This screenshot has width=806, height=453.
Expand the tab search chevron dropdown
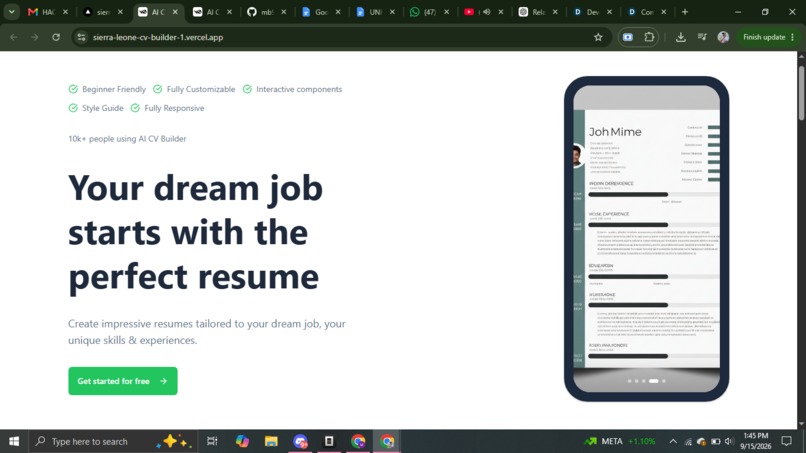(11, 12)
